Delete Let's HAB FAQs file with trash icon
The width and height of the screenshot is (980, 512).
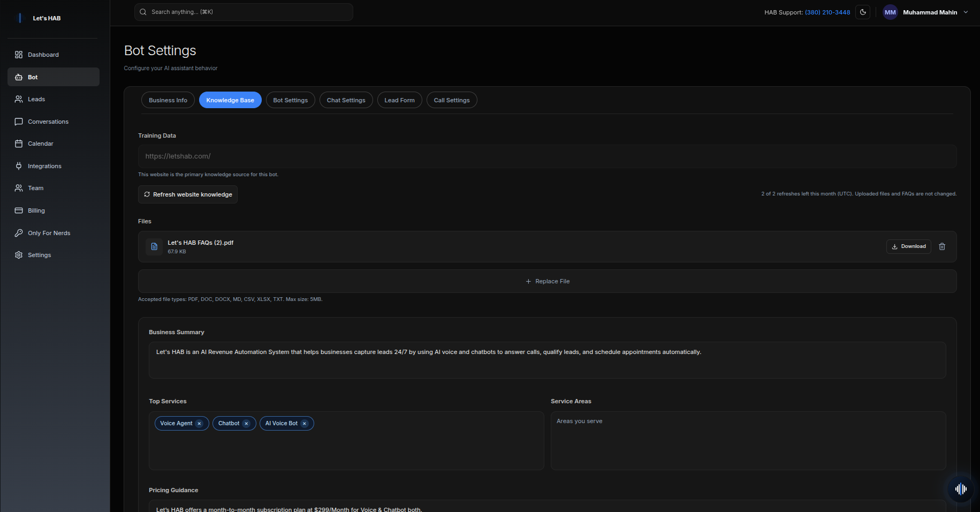[x=942, y=246]
